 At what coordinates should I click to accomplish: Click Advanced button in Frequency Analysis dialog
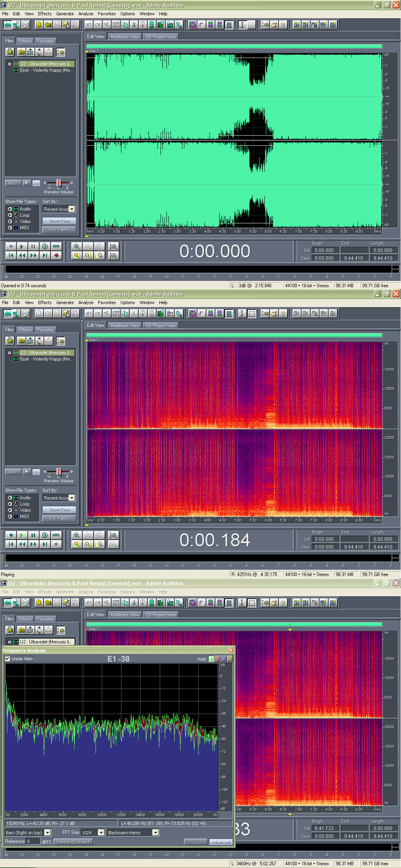pyautogui.click(x=220, y=842)
